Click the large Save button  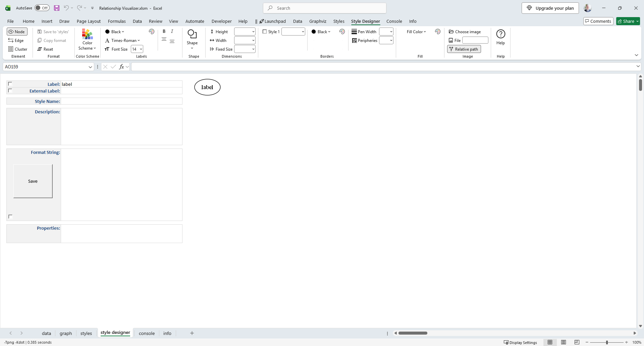pyautogui.click(x=33, y=181)
